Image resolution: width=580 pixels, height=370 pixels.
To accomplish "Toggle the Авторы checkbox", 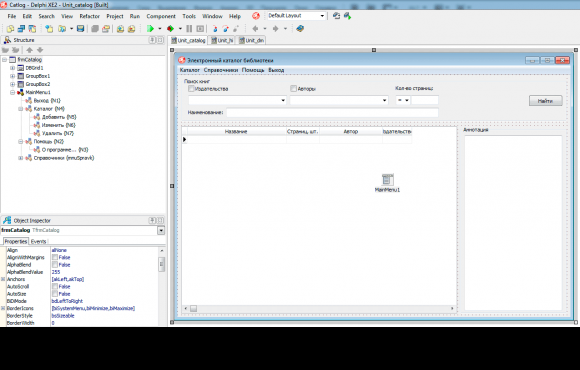I will click(293, 88).
